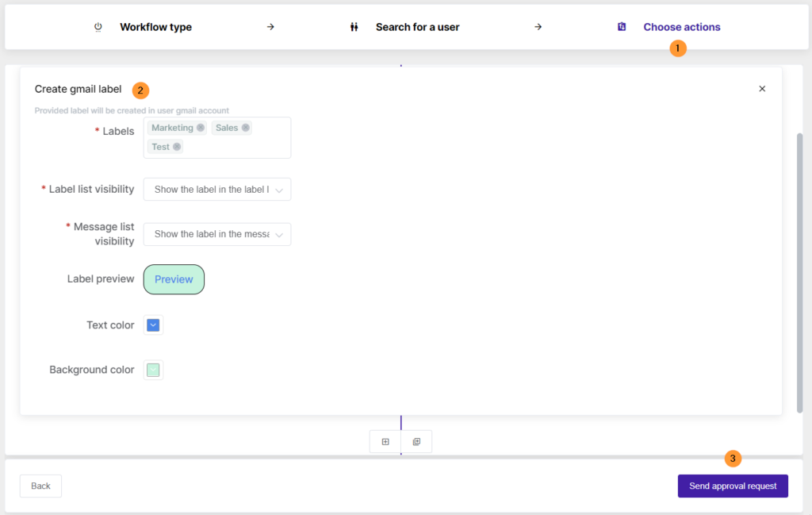Click the Label preview Preview button
Viewport: 812px width, 515px height.
174,279
